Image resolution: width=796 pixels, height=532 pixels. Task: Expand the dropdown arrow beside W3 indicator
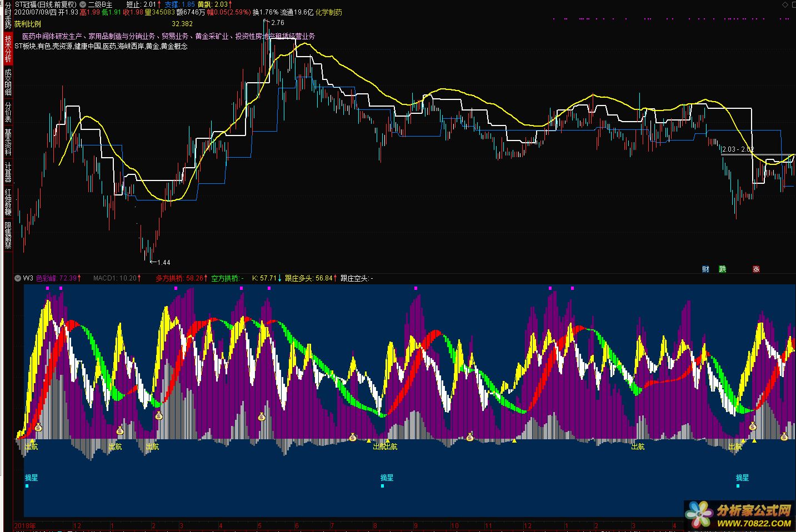(17, 278)
